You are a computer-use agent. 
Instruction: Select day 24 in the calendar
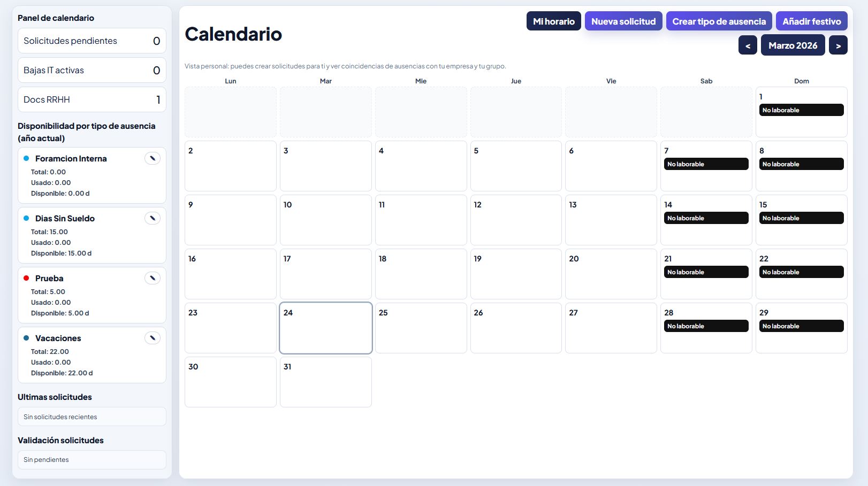pos(325,328)
